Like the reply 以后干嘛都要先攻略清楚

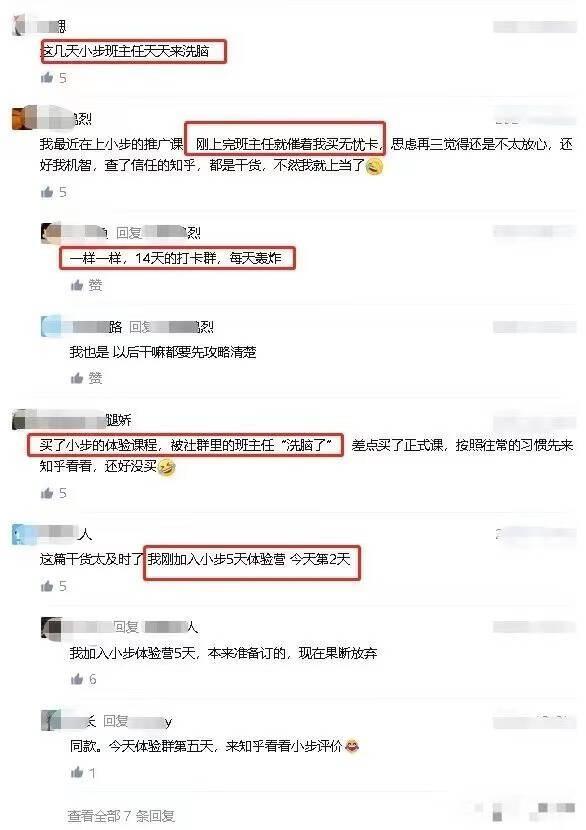point(77,378)
